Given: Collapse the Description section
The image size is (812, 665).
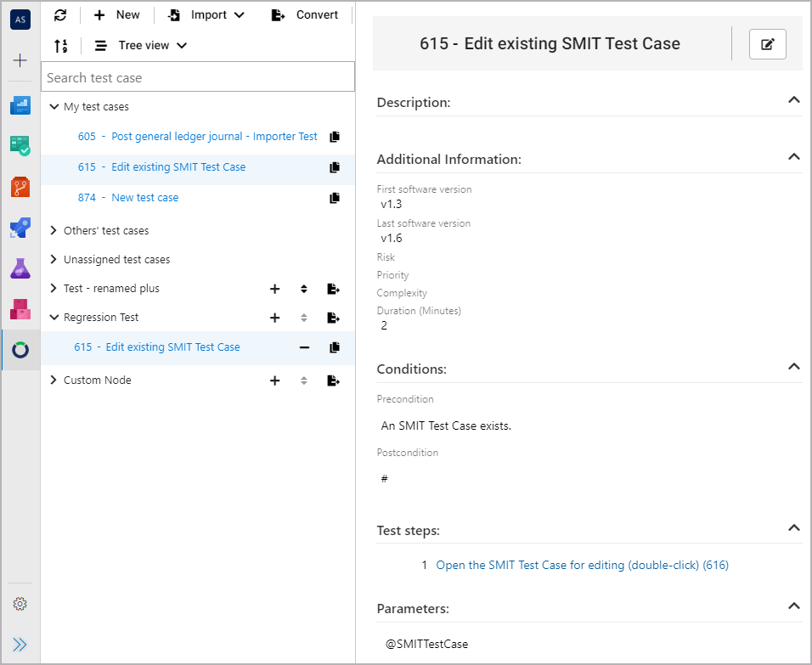Looking at the screenshot, I should [x=793, y=100].
